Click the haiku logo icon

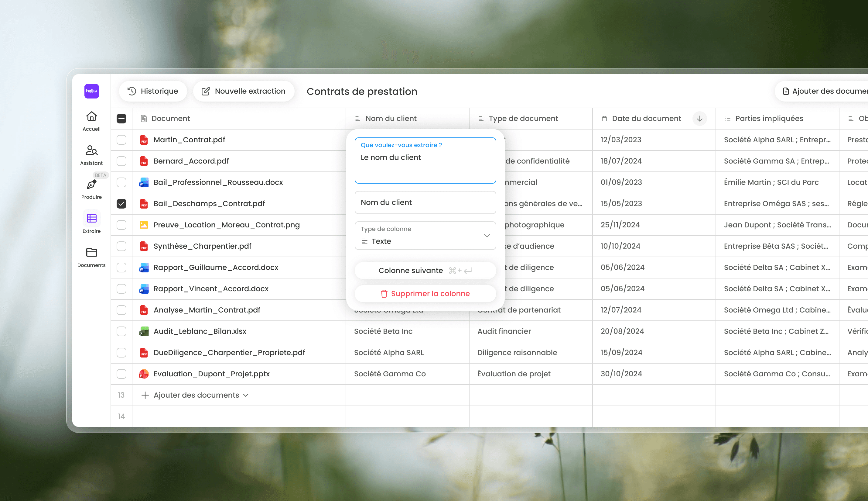(x=91, y=91)
